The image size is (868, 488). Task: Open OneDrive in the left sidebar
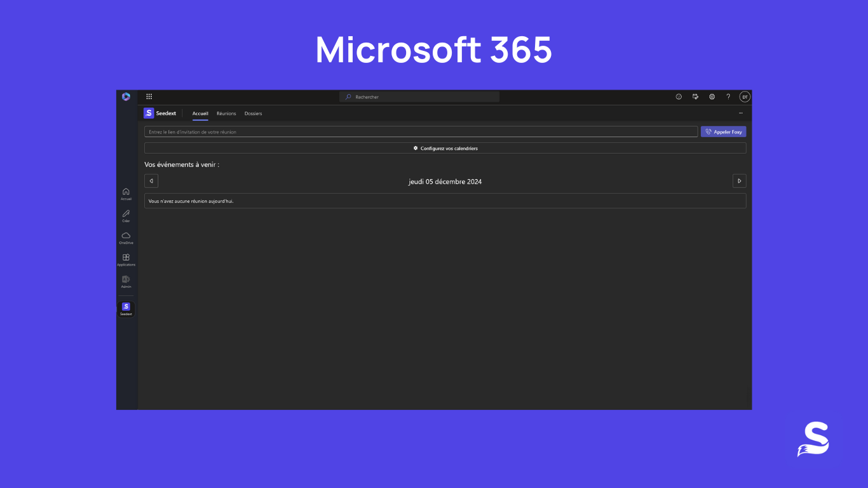[x=126, y=238]
